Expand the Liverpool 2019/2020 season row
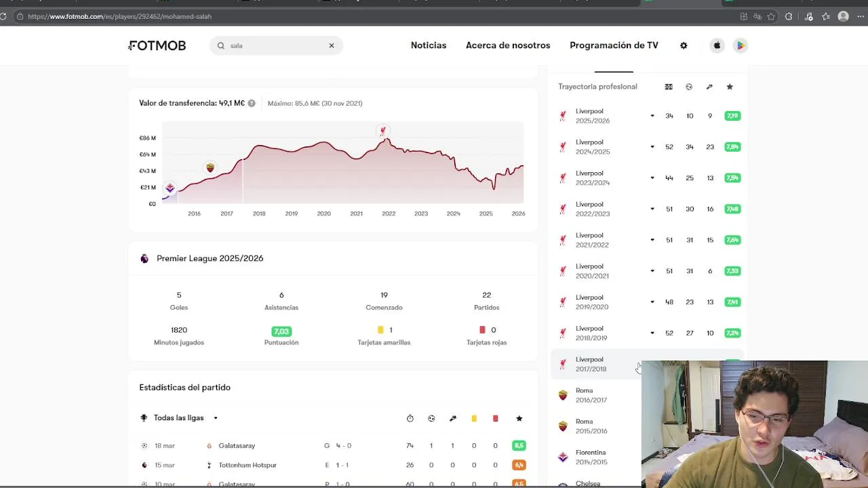The image size is (868, 488). coord(652,302)
